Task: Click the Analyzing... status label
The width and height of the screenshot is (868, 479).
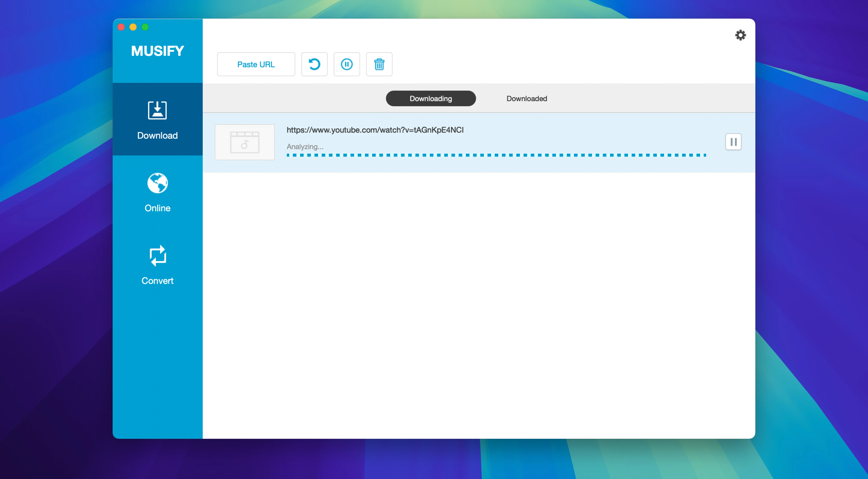Action: point(305,147)
